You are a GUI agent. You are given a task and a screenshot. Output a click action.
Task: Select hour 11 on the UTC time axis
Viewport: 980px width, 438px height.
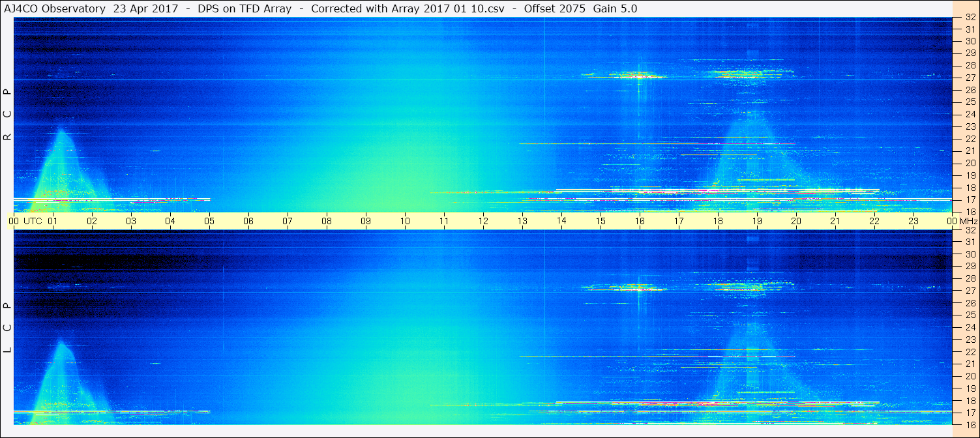point(444,221)
